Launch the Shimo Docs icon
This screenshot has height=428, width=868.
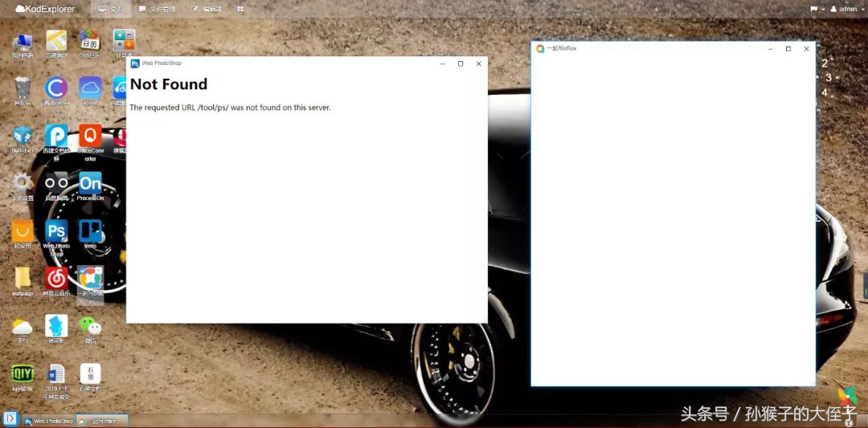90,374
